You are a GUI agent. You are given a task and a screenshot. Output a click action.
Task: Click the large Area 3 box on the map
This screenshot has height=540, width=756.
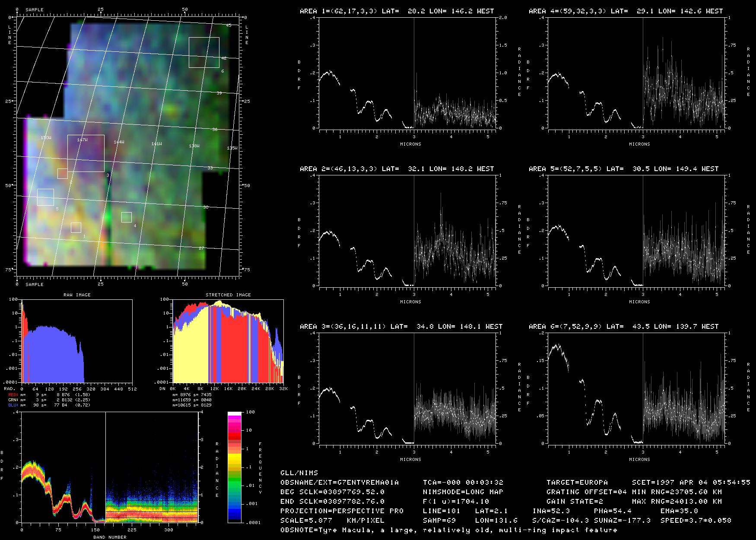(86, 153)
